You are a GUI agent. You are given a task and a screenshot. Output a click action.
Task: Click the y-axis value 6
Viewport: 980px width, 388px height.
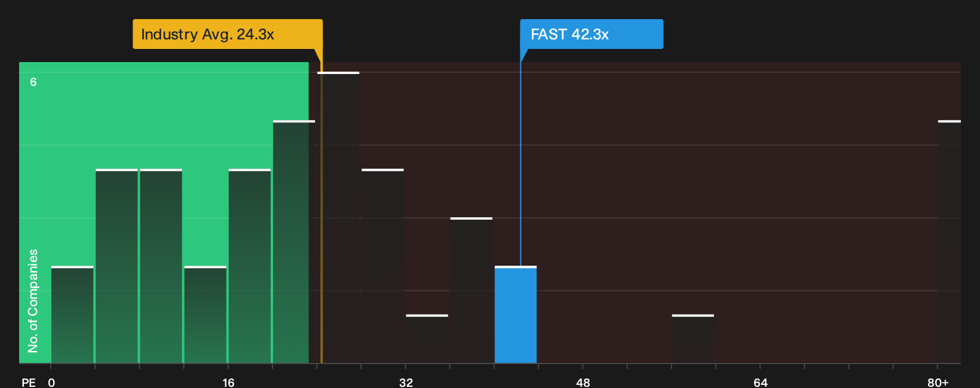point(33,82)
